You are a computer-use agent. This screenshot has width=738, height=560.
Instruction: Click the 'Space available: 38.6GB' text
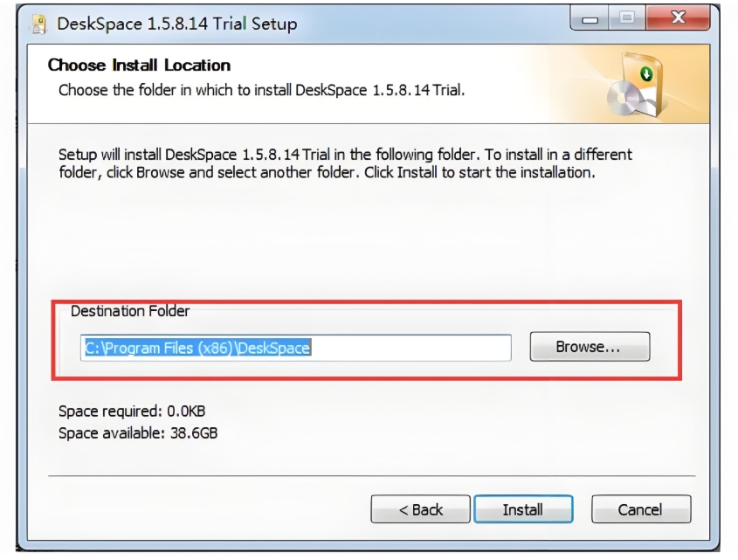coord(138,432)
